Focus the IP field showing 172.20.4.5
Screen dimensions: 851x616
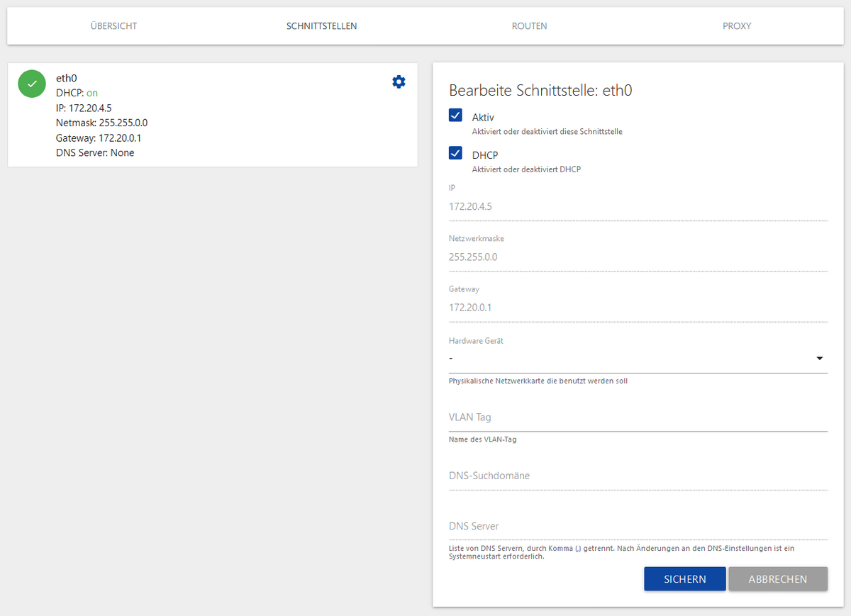pos(638,207)
